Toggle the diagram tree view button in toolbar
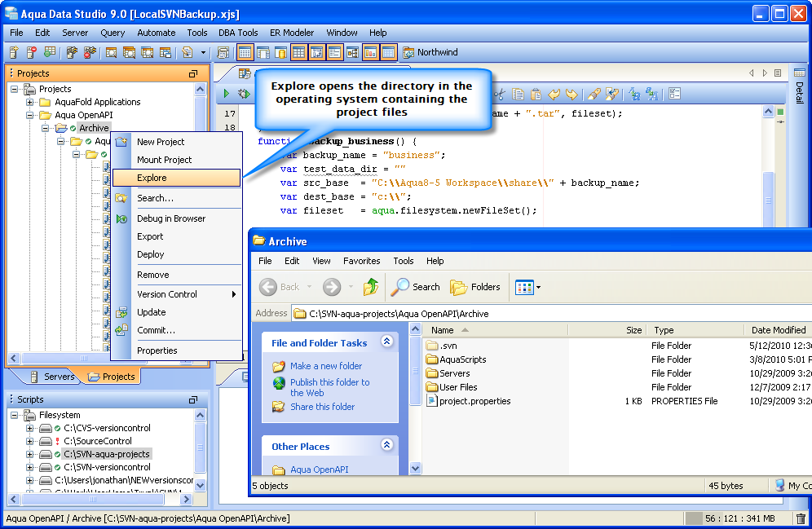The width and height of the screenshot is (812, 529). [353, 52]
